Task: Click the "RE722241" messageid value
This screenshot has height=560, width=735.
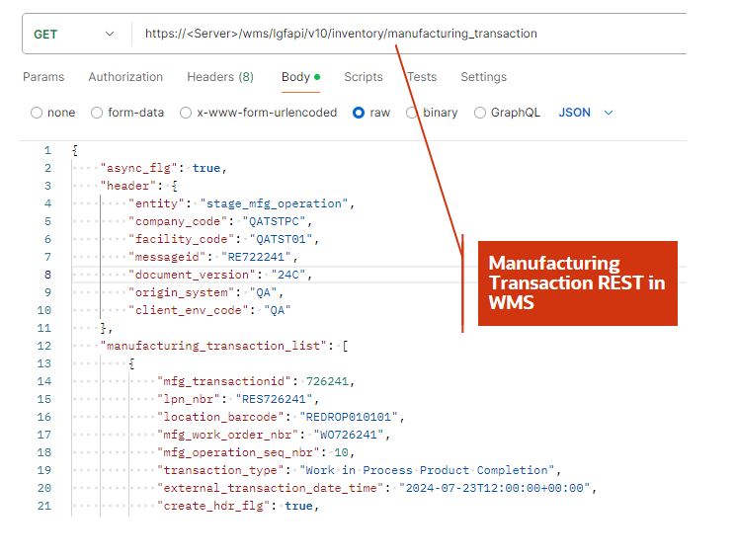Action: click(x=256, y=257)
